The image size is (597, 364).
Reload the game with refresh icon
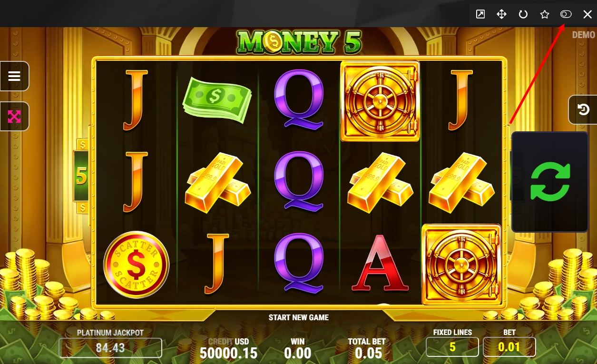[523, 14]
